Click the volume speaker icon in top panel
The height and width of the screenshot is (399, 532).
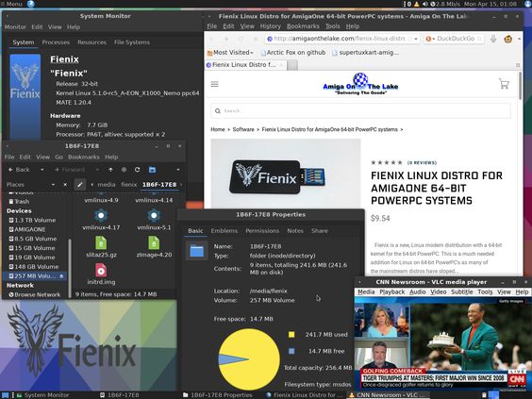424,4
